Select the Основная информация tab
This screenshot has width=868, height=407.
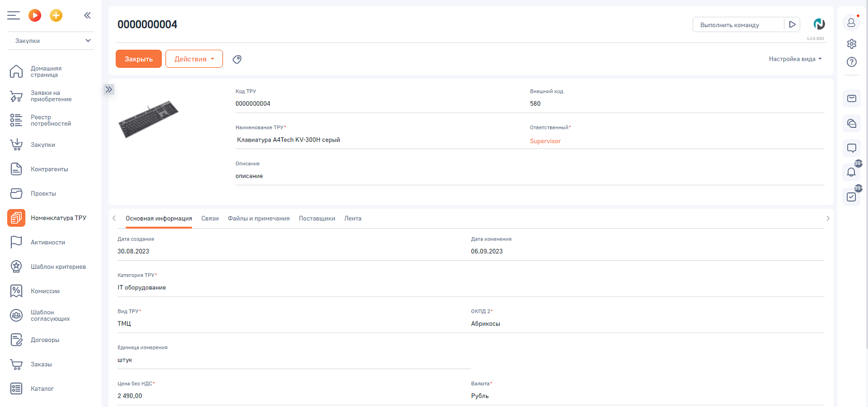[159, 218]
